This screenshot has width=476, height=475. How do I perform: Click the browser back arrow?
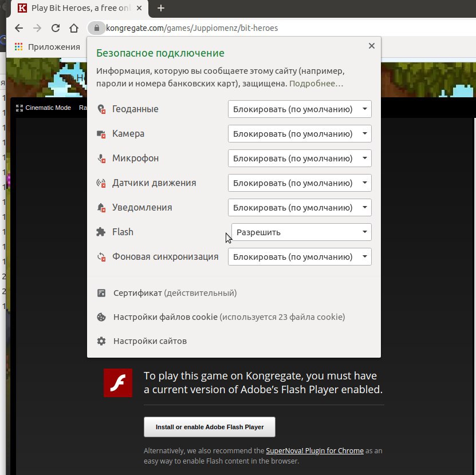point(19,28)
